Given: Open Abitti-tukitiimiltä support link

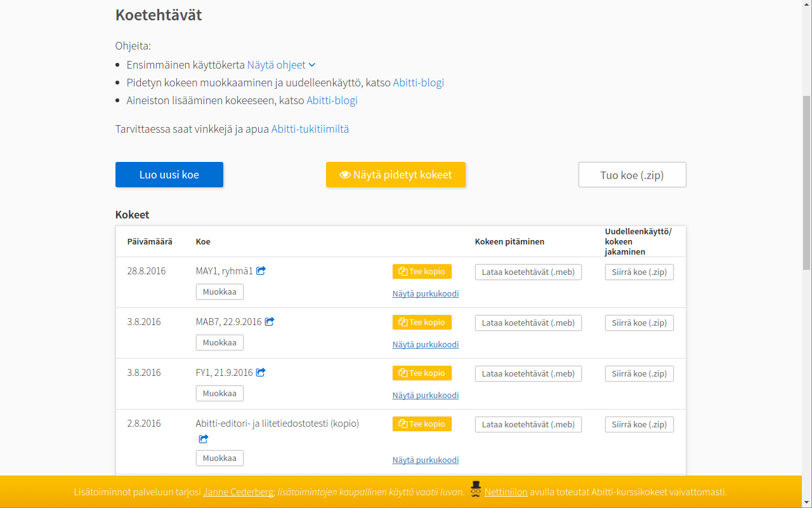Looking at the screenshot, I should coord(310,129).
